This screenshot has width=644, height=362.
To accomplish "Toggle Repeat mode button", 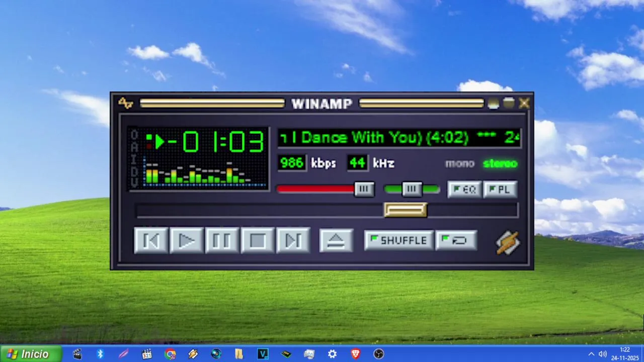I will click(456, 241).
